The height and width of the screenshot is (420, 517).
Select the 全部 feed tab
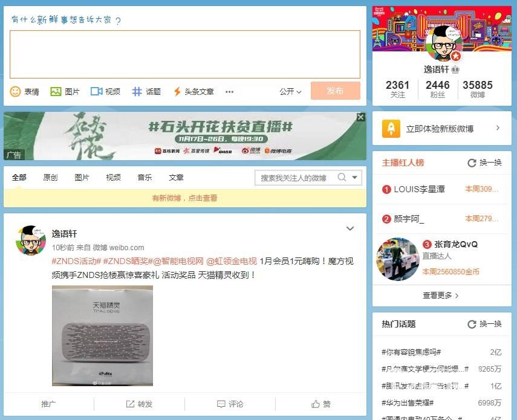point(19,178)
